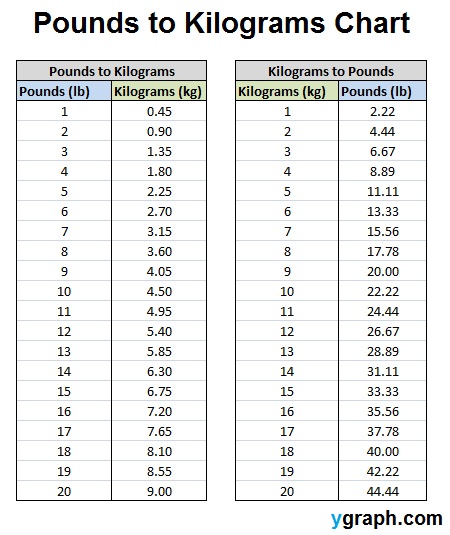This screenshot has height=535, width=450.
Task: Select the cell showing 9.00 kilograms
Action: pos(159,491)
